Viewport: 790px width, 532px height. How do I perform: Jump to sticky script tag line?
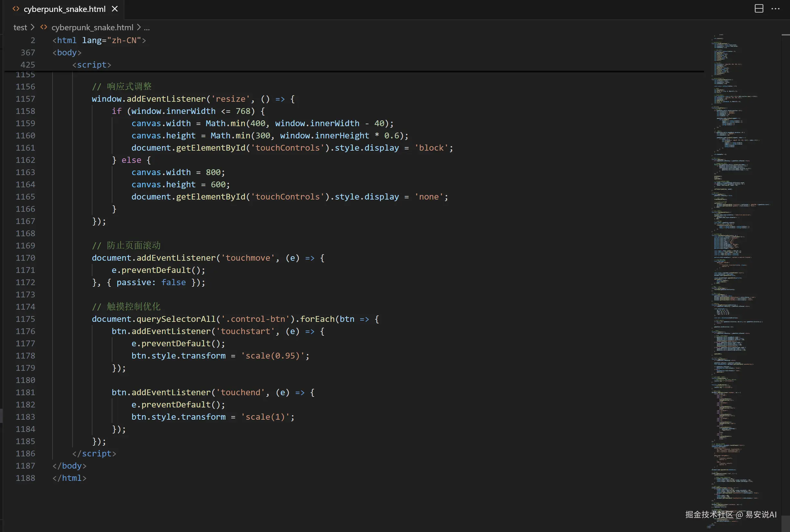pyautogui.click(x=92, y=65)
